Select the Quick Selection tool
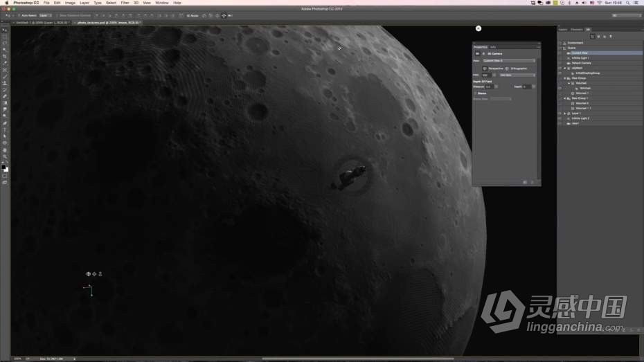The height and width of the screenshot is (362, 644). pos(5,49)
